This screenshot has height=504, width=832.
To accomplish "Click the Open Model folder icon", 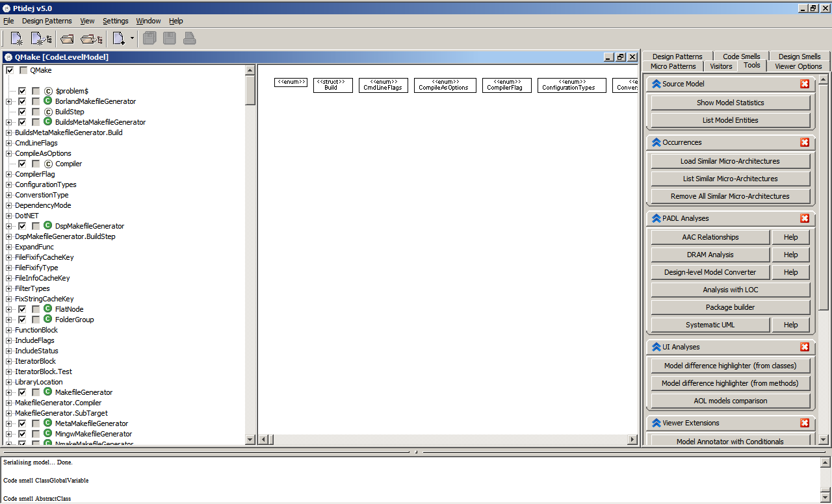I will click(x=67, y=38).
